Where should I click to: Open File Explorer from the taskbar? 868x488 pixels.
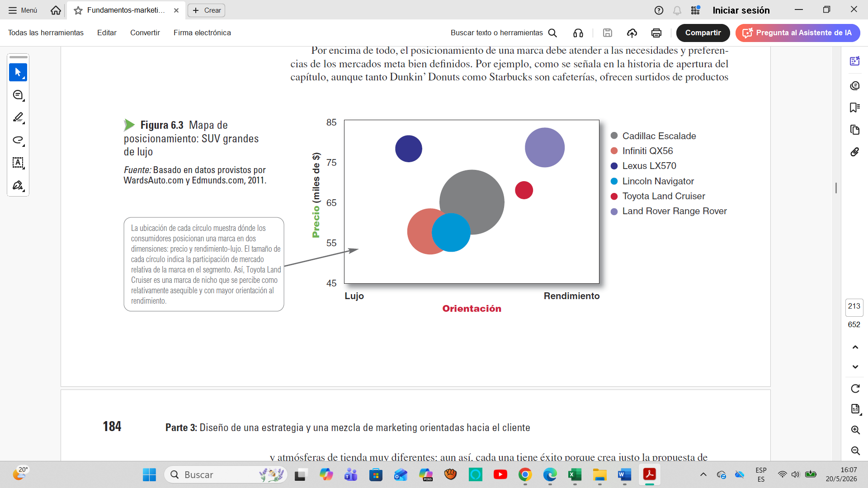click(x=599, y=475)
